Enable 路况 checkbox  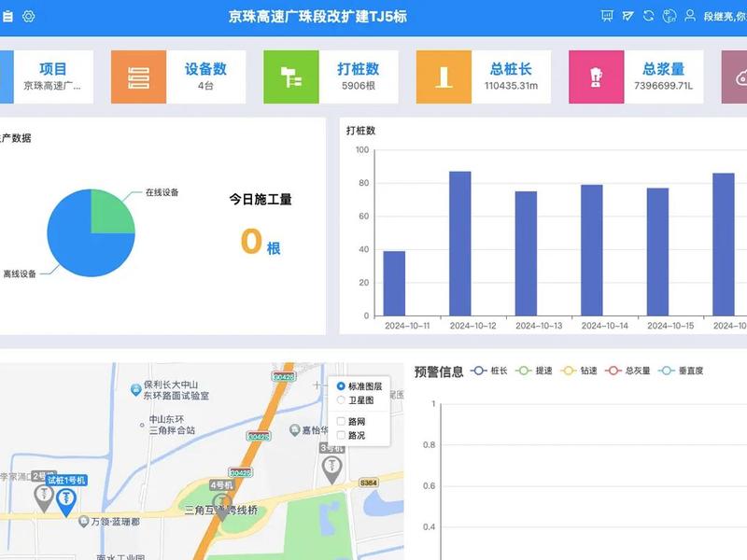click(341, 435)
